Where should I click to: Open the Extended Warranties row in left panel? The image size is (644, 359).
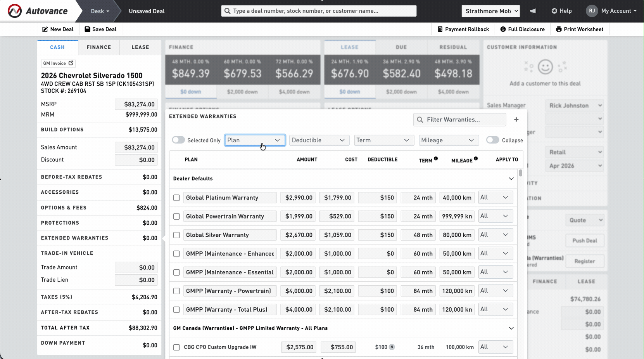pos(99,238)
